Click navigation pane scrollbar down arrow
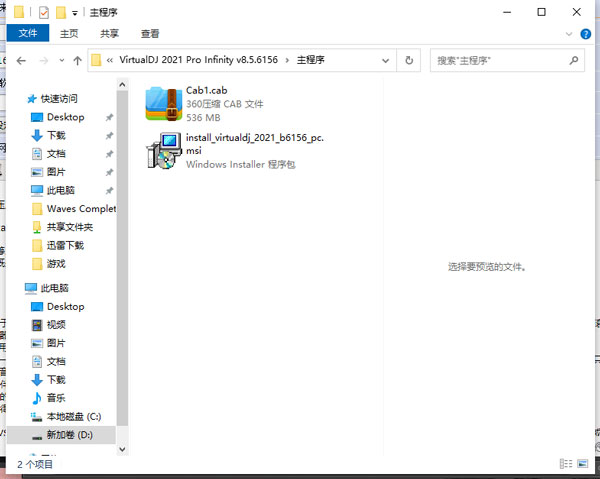 (x=122, y=449)
